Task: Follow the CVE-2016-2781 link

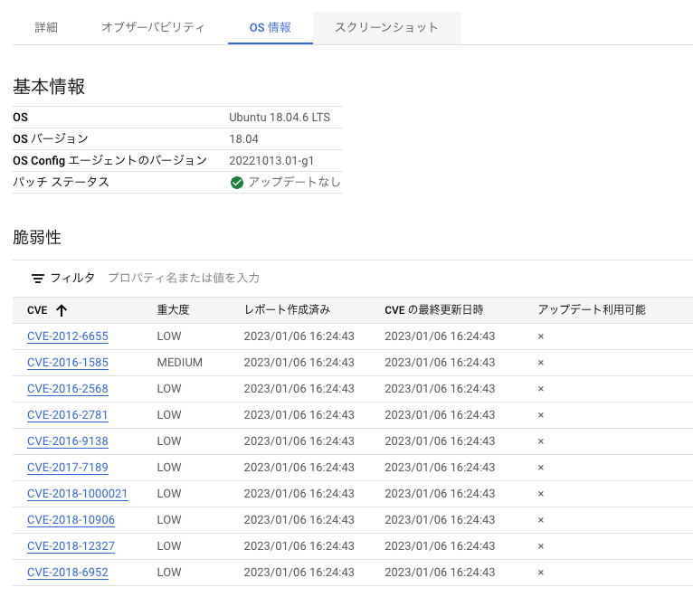Action: tap(68, 415)
